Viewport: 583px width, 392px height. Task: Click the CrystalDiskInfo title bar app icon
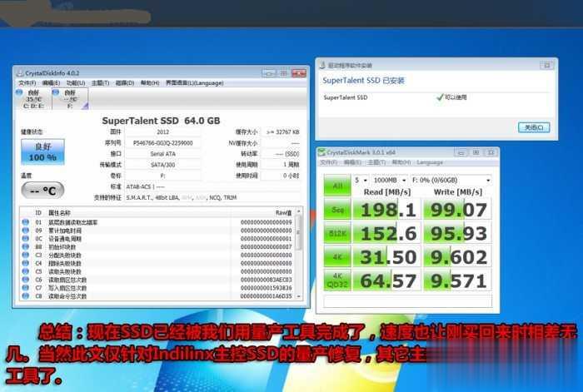[x=20, y=73]
